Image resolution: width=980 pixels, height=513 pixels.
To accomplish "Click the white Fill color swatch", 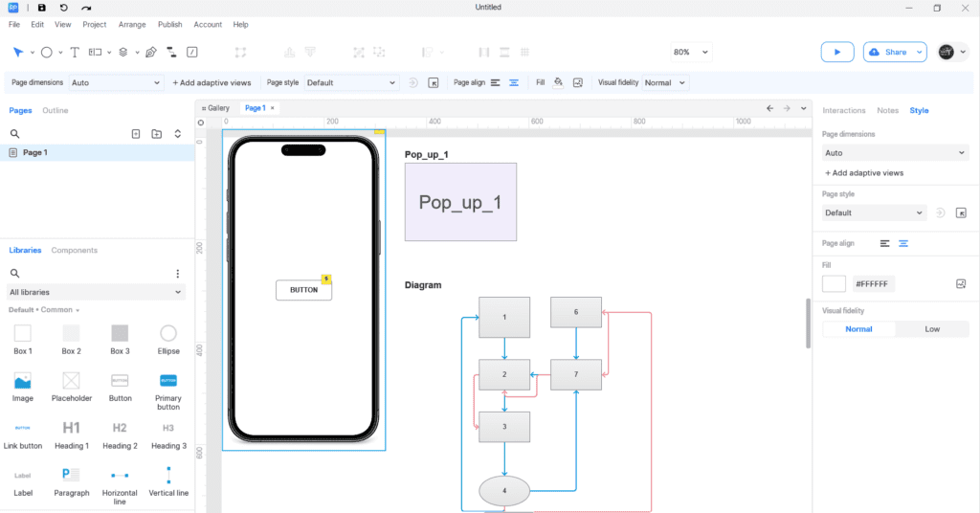I will [834, 284].
